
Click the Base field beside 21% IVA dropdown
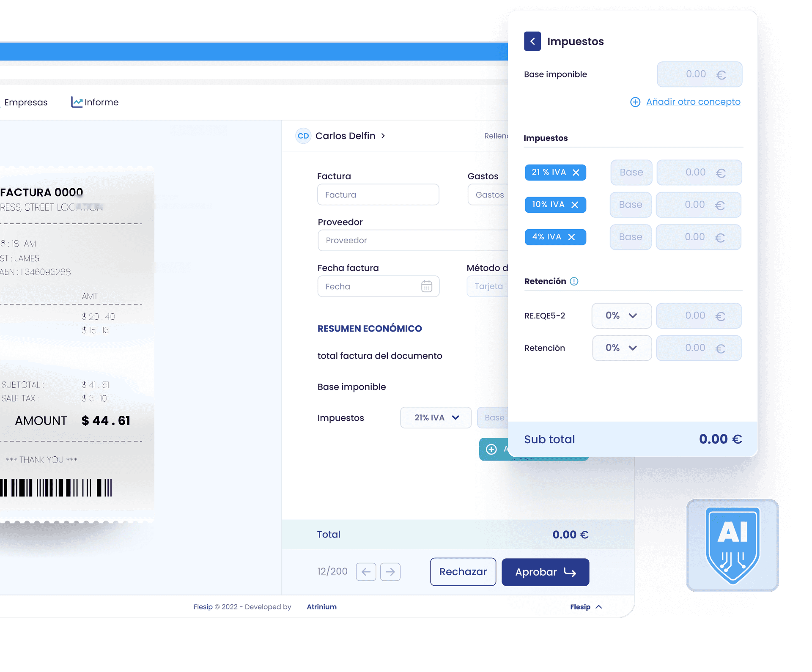pos(493,418)
